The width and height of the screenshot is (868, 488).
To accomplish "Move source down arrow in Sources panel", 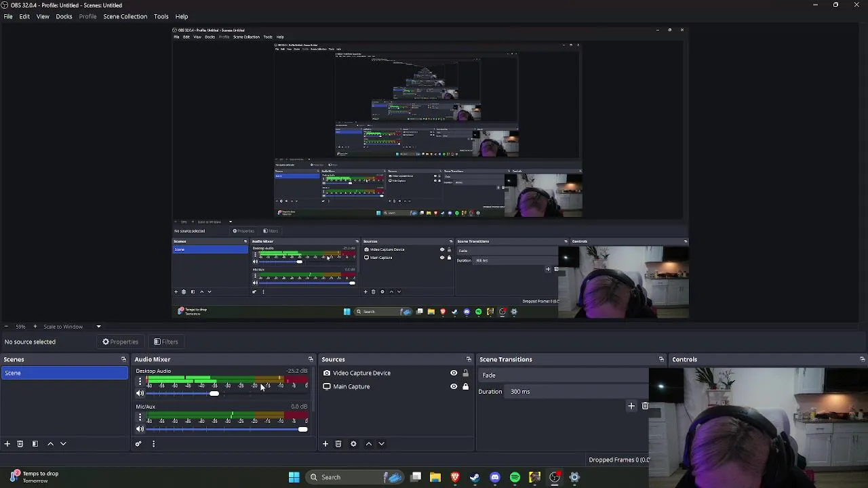I will point(381,444).
